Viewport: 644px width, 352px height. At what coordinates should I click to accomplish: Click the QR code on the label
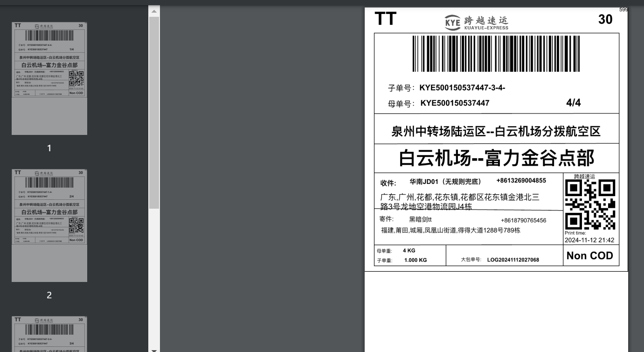[590, 204]
